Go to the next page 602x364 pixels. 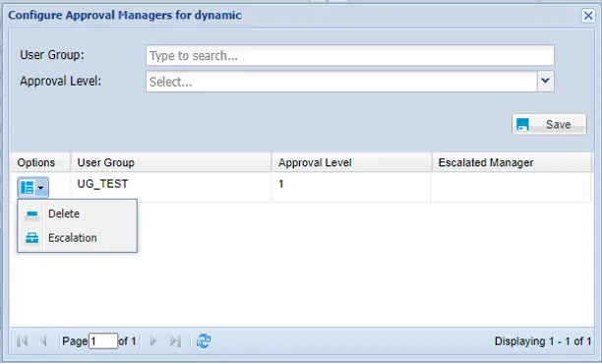click(x=153, y=341)
